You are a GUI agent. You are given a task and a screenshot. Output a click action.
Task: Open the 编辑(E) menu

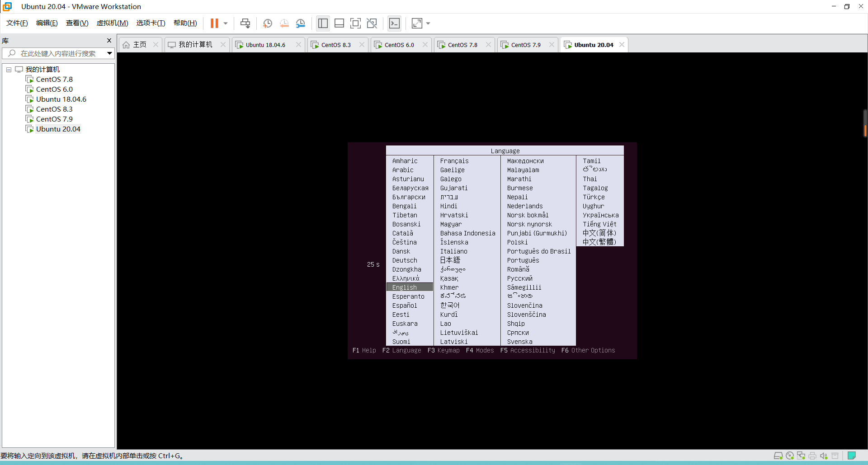47,23
